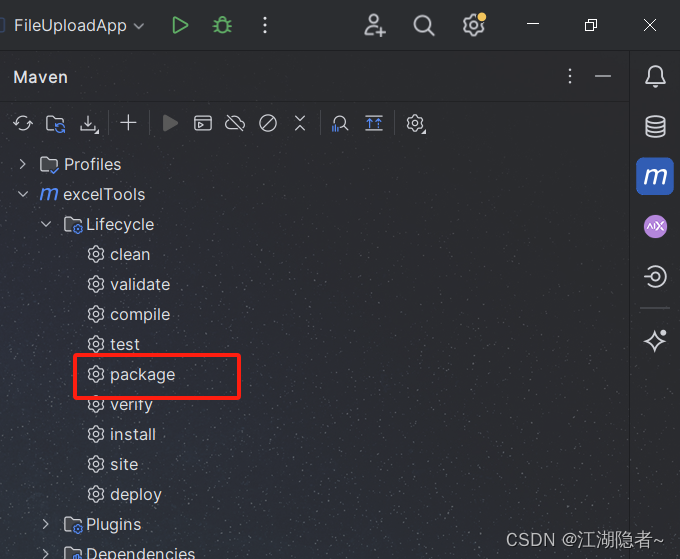Image resolution: width=680 pixels, height=559 pixels.
Task: Collapse all Maven tree nodes
Action: pos(300,123)
